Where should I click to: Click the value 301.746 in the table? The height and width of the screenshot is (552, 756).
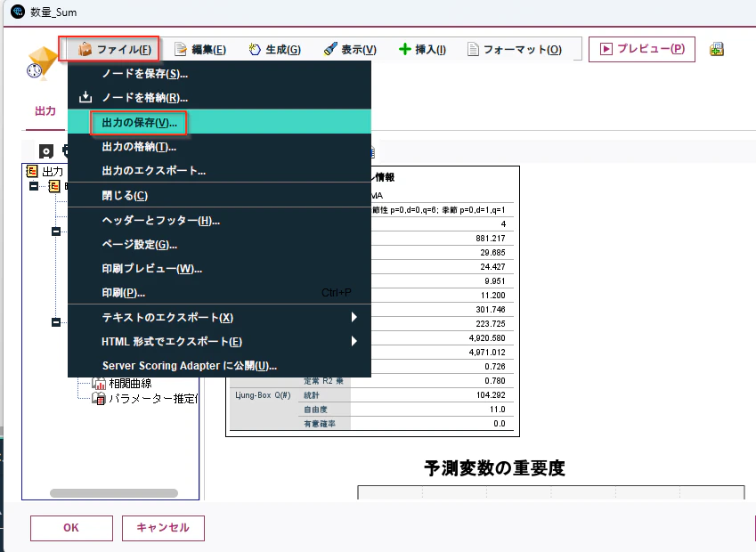tap(491, 310)
